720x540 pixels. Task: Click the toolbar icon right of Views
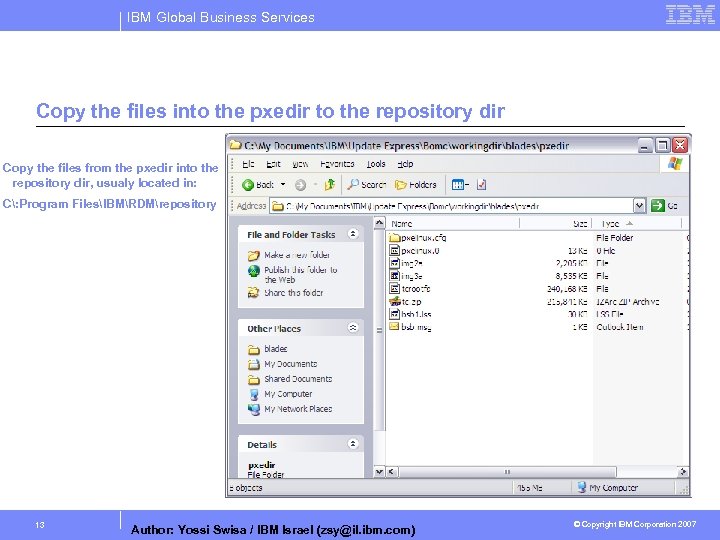pyautogui.click(x=481, y=185)
